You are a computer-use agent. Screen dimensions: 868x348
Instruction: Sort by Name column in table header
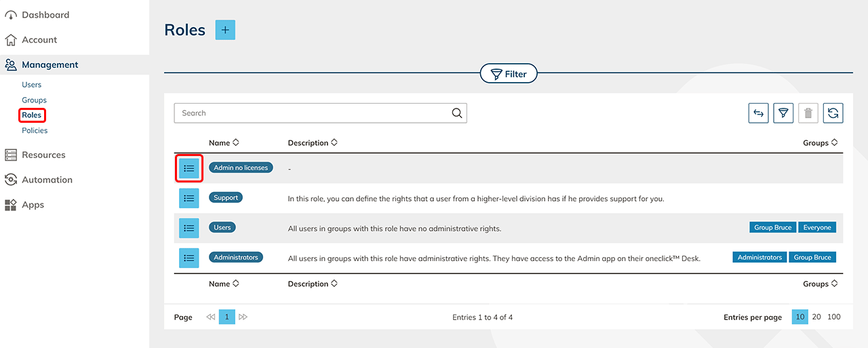click(x=224, y=143)
